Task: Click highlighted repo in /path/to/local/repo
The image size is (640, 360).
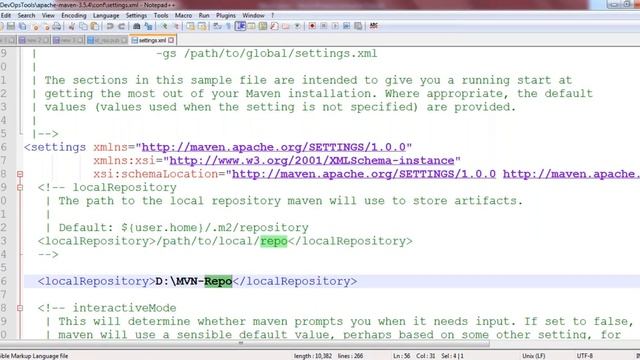Action: (274, 241)
